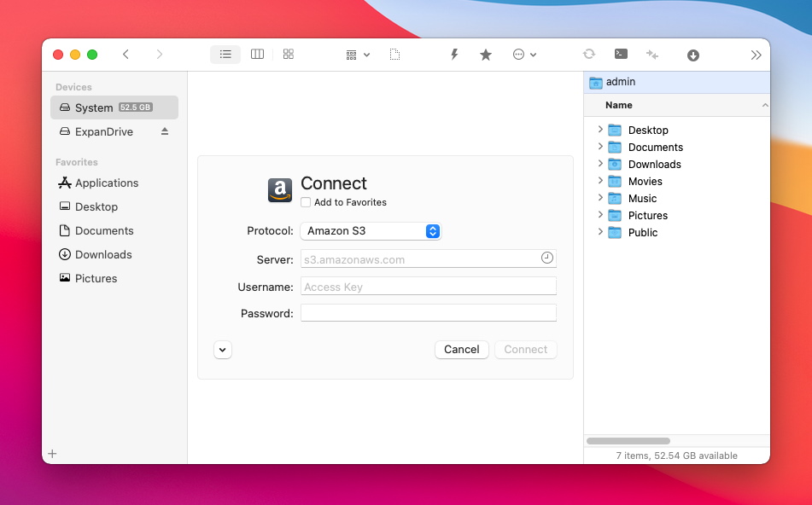The width and height of the screenshot is (812, 505).
Task: Open Favorites with the star icon
Action: pyautogui.click(x=486, y=55)
